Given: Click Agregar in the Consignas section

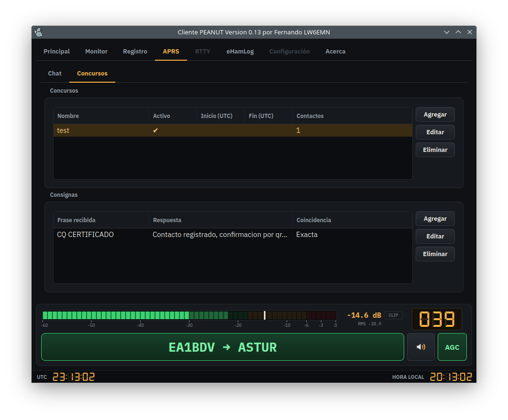Looking at the screenshot, I should click(435, 219).
